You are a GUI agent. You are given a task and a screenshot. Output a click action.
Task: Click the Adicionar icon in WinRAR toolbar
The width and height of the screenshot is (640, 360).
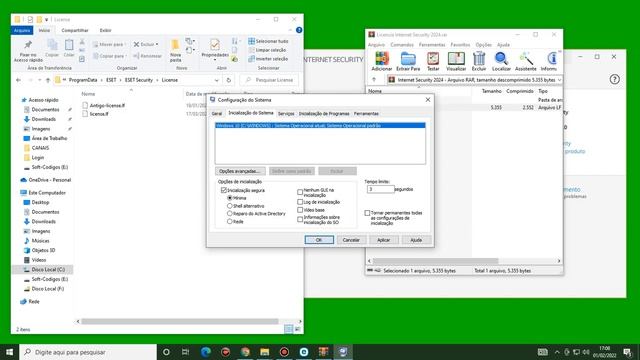pyautogui.click(x=382, y=59)
